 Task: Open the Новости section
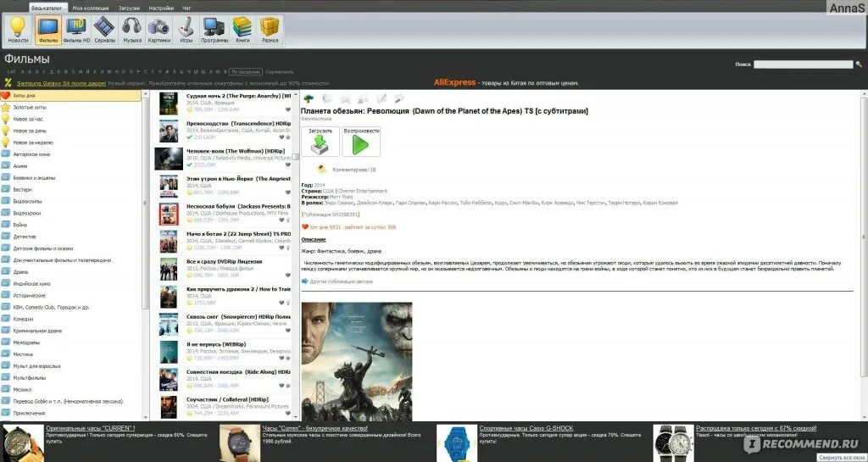[19, 30]
